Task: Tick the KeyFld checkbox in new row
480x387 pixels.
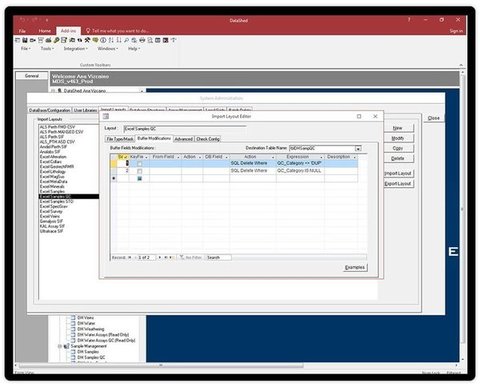Action: [140, 179]
